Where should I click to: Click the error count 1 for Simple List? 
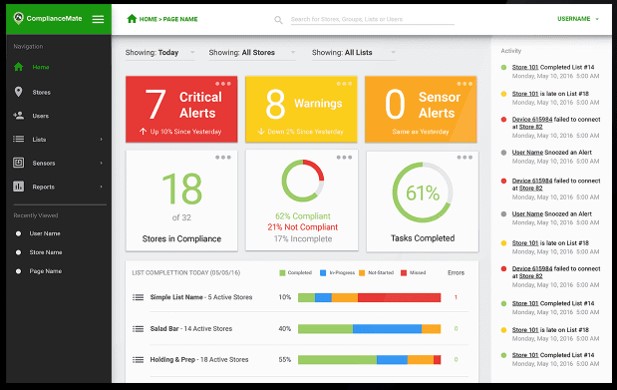[456, 297]
